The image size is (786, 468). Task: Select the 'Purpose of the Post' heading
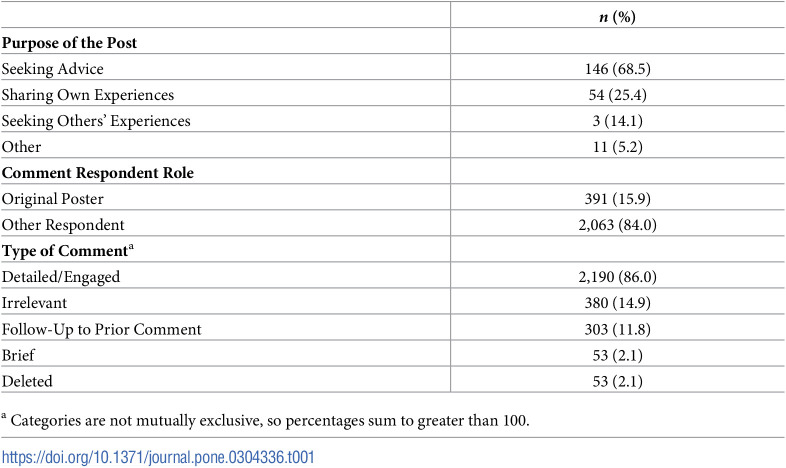click(x=69, y=43)
